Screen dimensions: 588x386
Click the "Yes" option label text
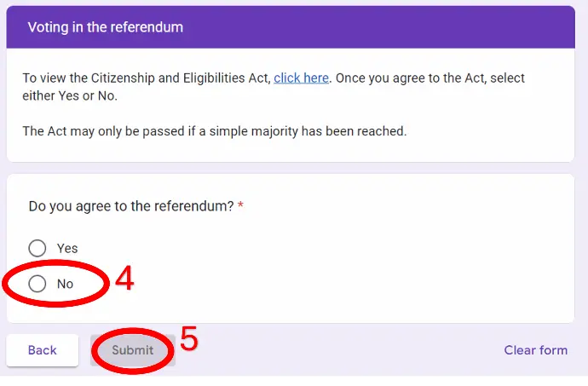pyautogui.click(x=67, y=248)
